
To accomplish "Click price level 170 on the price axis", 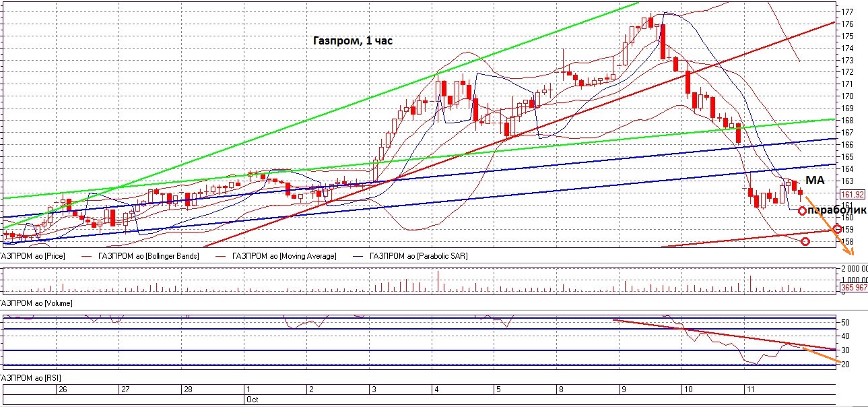I will [x=848, y=96].
